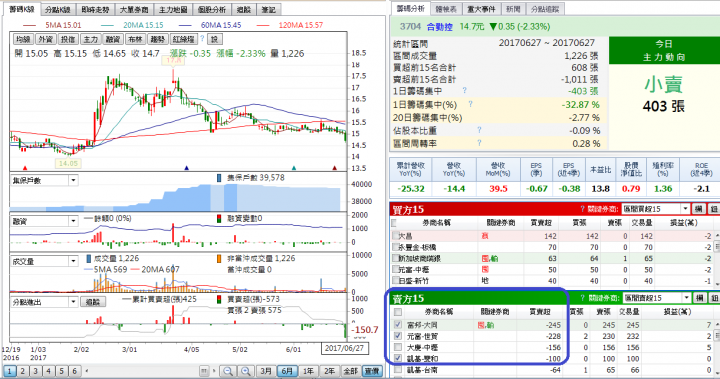Open the 成交量 indicator dropdown
Screen dimensions: 720x379
click(x=73, y=261)
